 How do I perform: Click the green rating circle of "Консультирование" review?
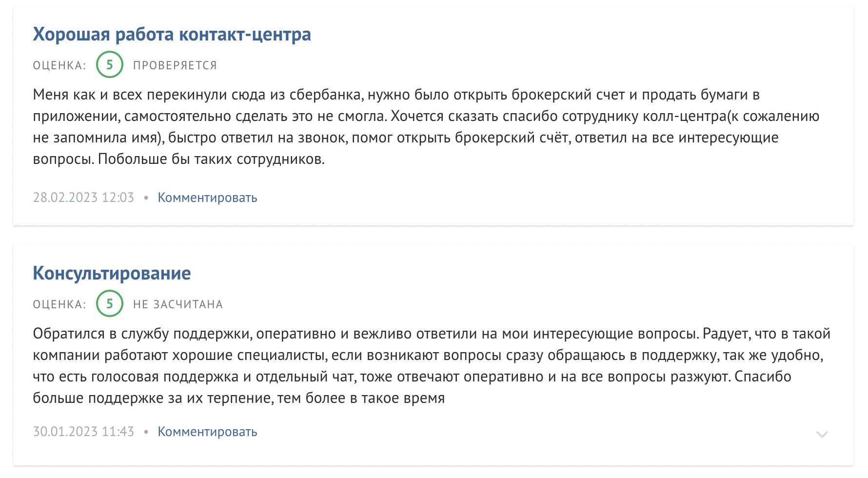[x=109, y=303]
